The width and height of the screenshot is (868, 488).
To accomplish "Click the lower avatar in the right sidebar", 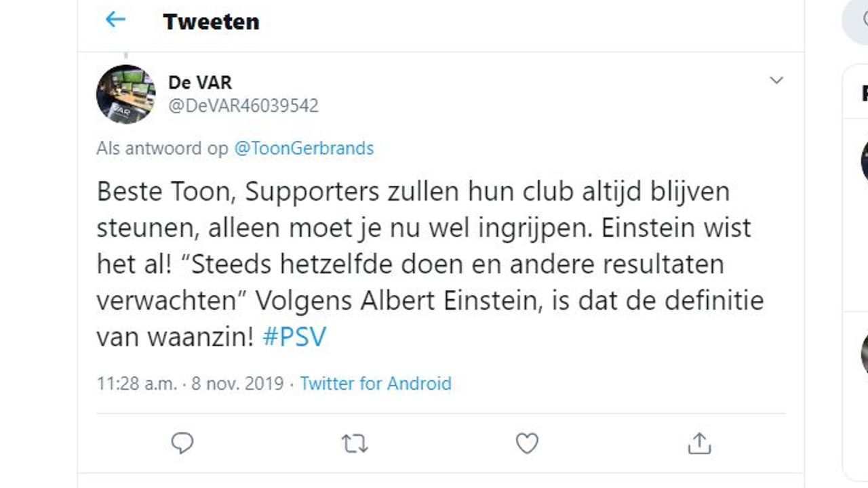I will coord(865,352).
